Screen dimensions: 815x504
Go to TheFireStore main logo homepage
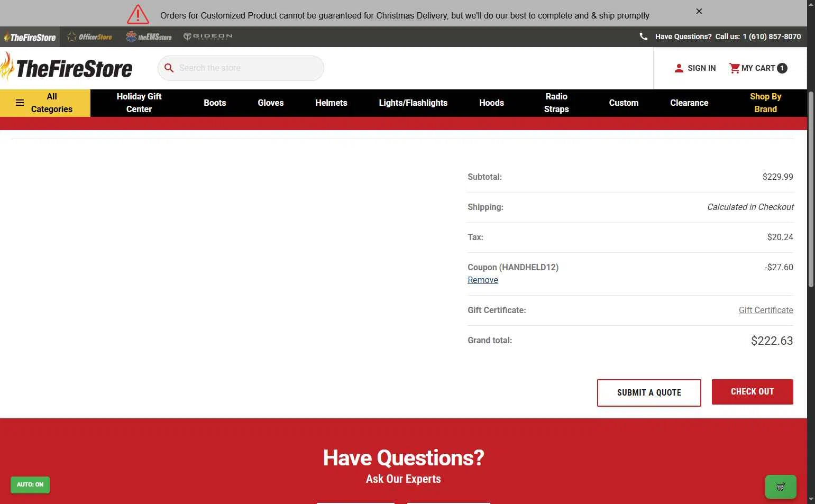[x=67, y=68]
